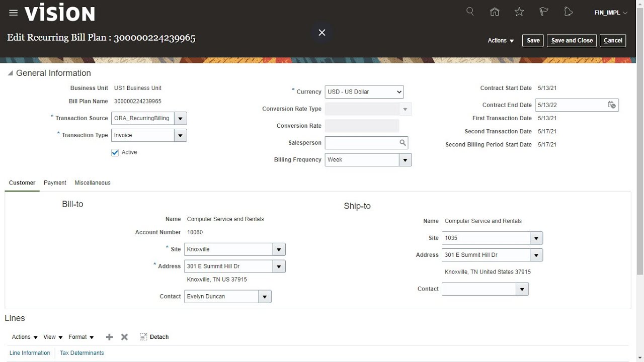This screenshot has width=644, height=362.
Task: Collapse the General Information section
Action: pyautogui.click(x=10, y=73)
